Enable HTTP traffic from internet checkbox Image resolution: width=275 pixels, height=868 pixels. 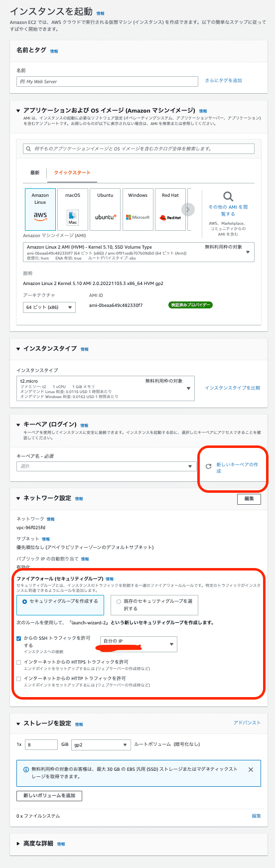click(x=19, y=679)
